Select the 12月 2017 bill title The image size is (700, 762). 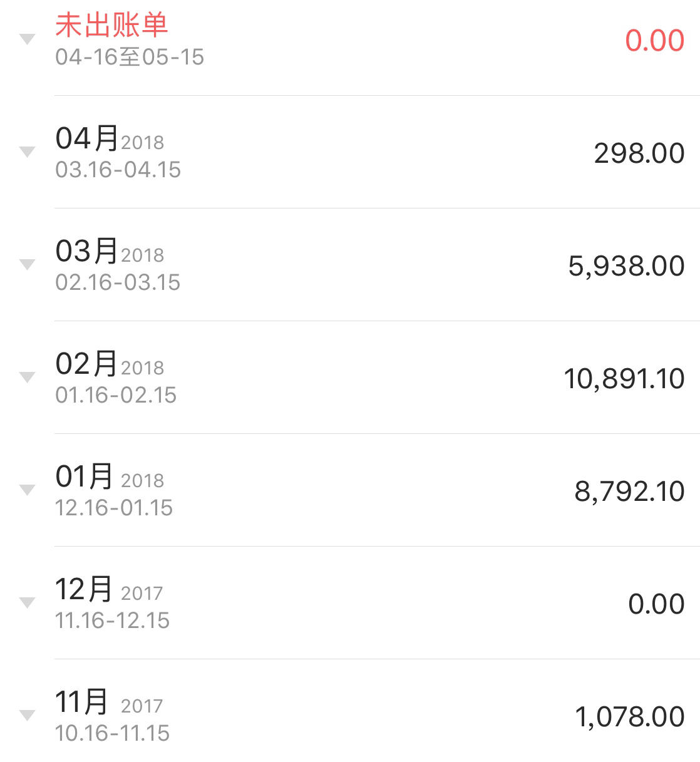[109, 589]
